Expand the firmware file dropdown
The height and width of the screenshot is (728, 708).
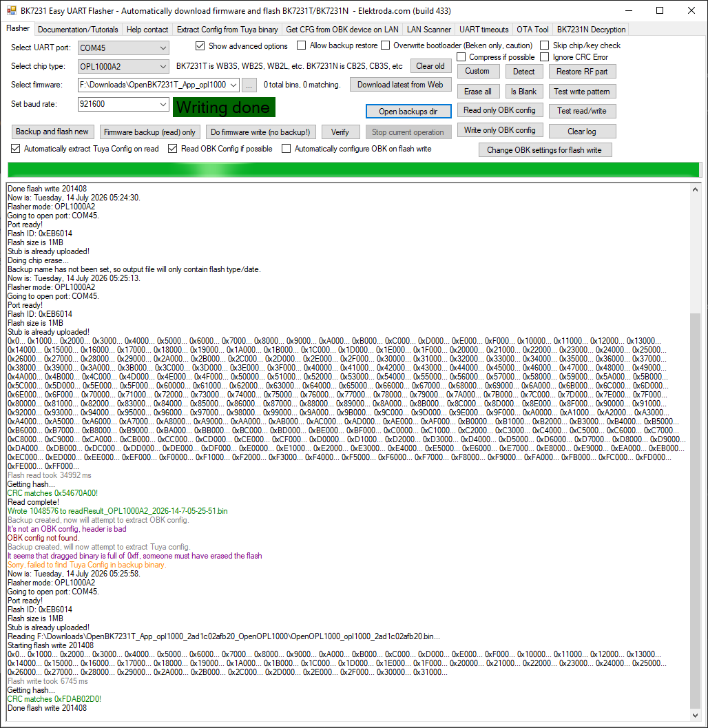[x=233, y=85]
